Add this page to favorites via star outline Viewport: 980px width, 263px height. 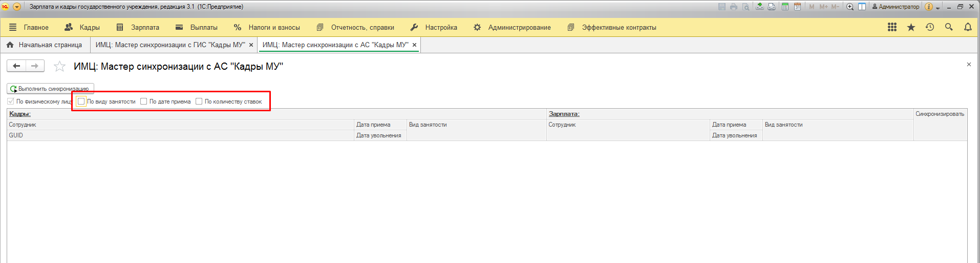(60, 66)
